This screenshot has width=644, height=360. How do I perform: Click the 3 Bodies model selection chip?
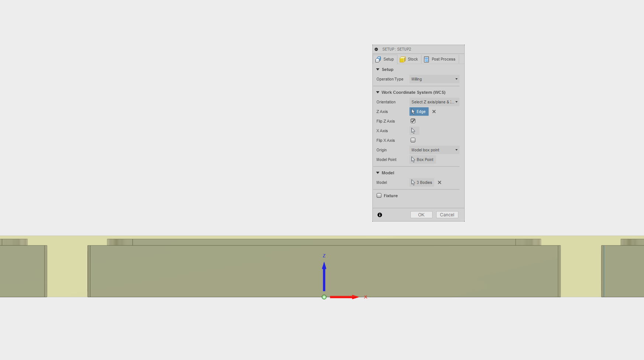click(x=422, y=182)
